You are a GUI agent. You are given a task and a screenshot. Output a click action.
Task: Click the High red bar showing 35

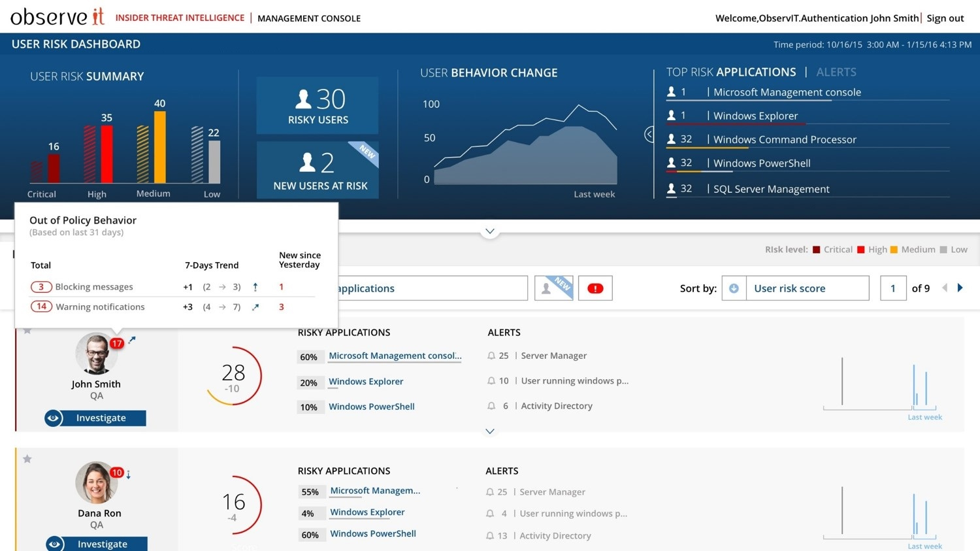click(106, 154)
